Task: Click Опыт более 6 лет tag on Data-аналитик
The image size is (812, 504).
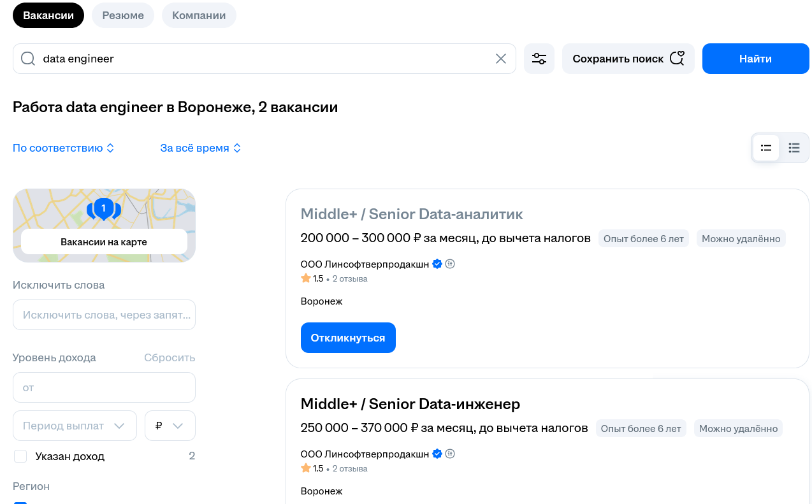Action: (644, 239)
